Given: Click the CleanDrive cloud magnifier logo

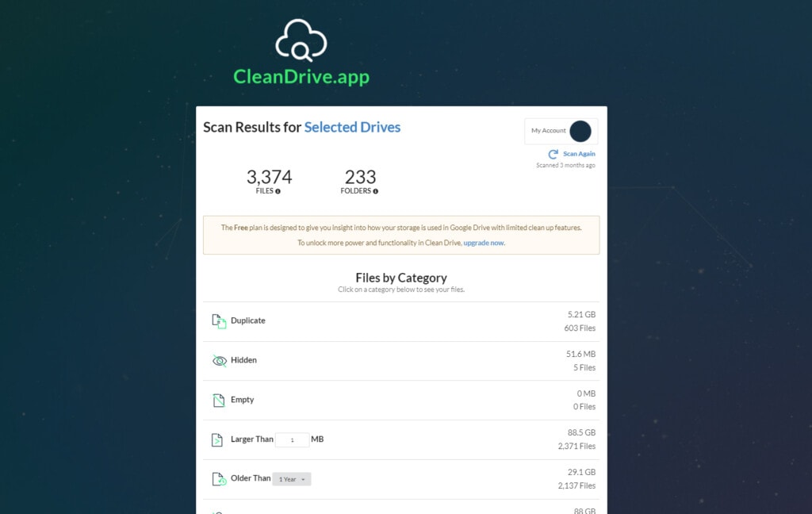Looking at the screenshot, I should (301, 40).
